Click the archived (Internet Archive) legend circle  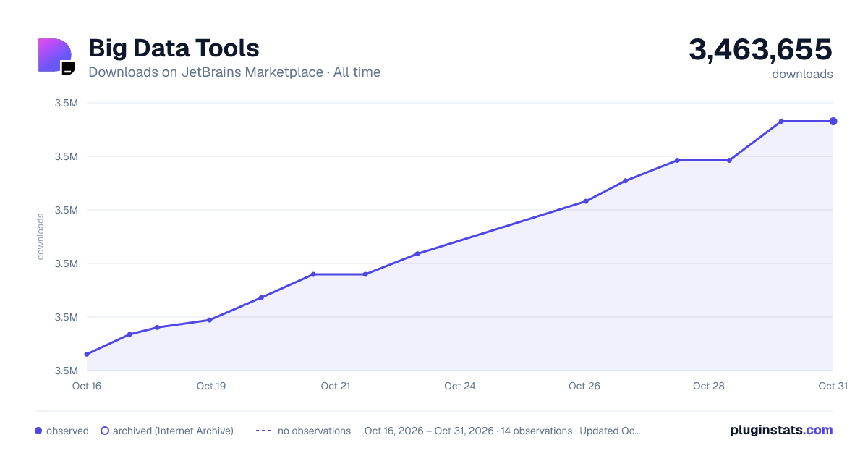click(x=104, y=431)
